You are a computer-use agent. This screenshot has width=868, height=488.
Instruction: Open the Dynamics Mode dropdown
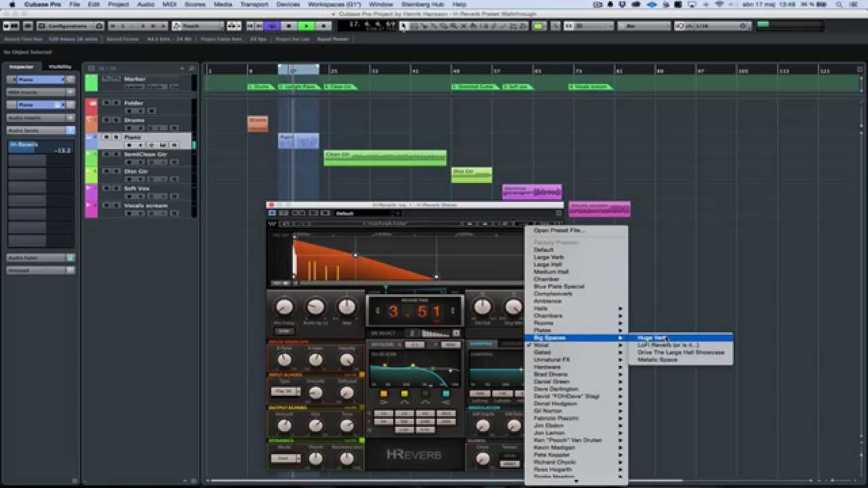(x=285, y=458)
